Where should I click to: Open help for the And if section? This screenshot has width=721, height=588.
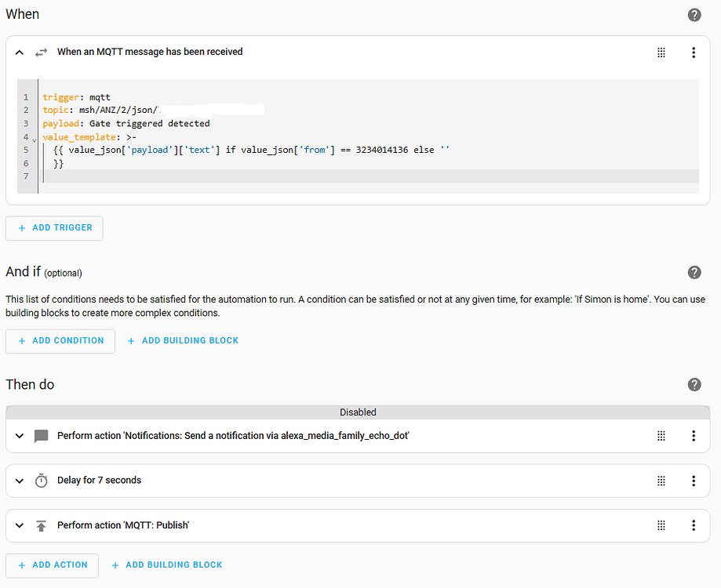click(x=694, y=272)
